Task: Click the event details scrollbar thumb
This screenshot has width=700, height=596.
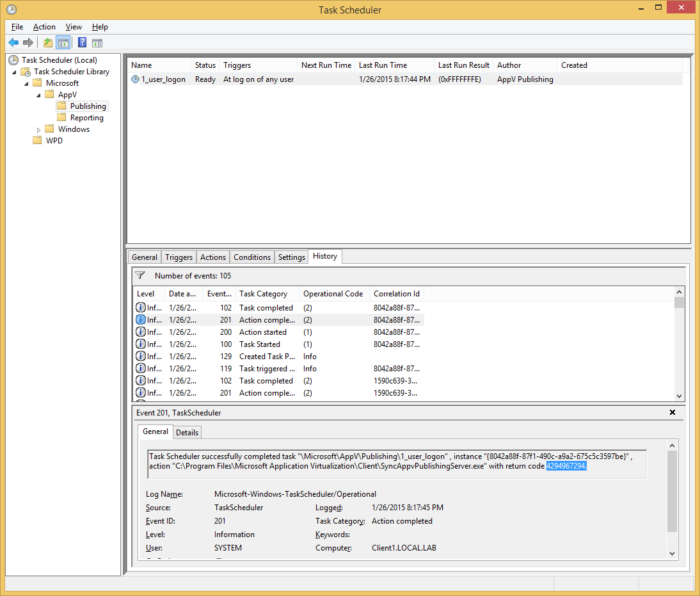Action: (672, 491)
